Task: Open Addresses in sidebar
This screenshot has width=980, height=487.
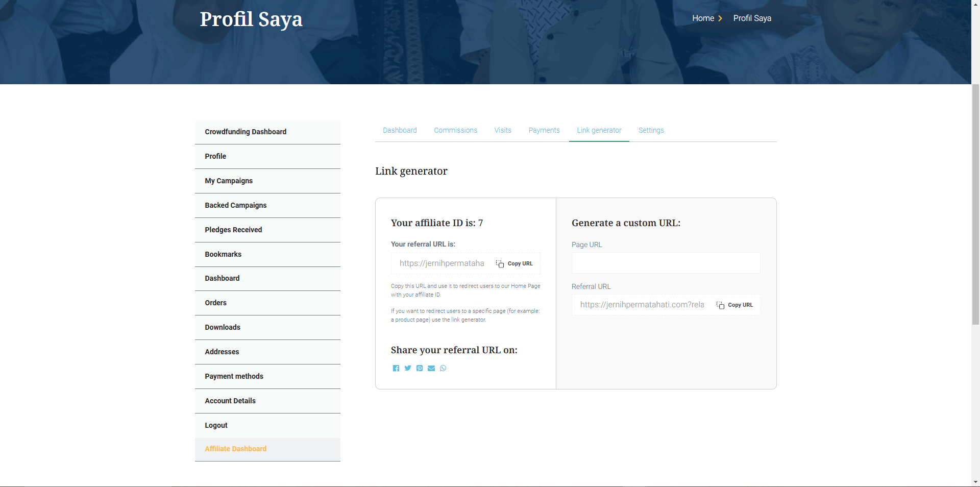Action: [267, 352]
